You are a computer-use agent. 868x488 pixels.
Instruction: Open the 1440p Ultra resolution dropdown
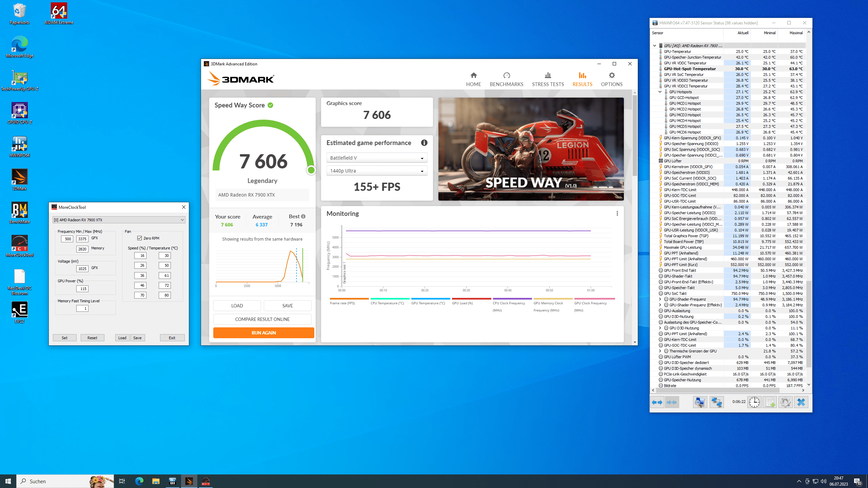tap(377, 171)
